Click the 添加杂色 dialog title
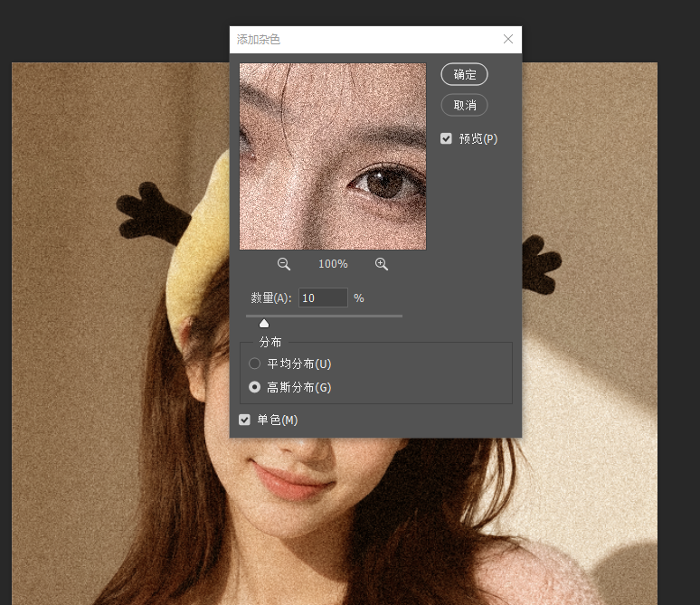This screenshot has width=700, height=605. (259, 39)
